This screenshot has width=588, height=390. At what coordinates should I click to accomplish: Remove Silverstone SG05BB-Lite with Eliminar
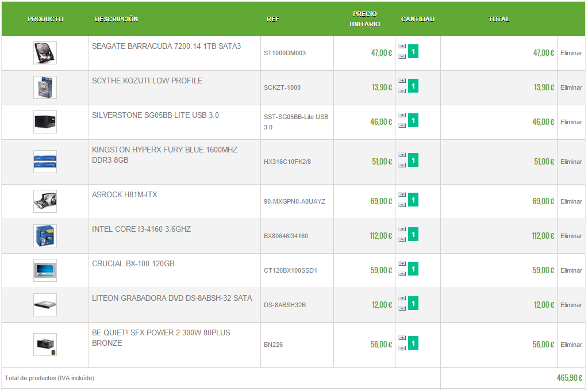(x=571, y=122)
